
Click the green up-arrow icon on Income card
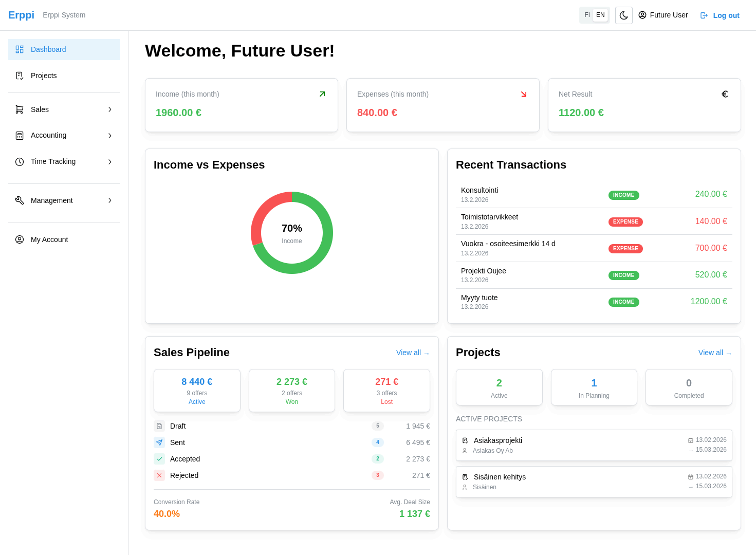[322, 94]
